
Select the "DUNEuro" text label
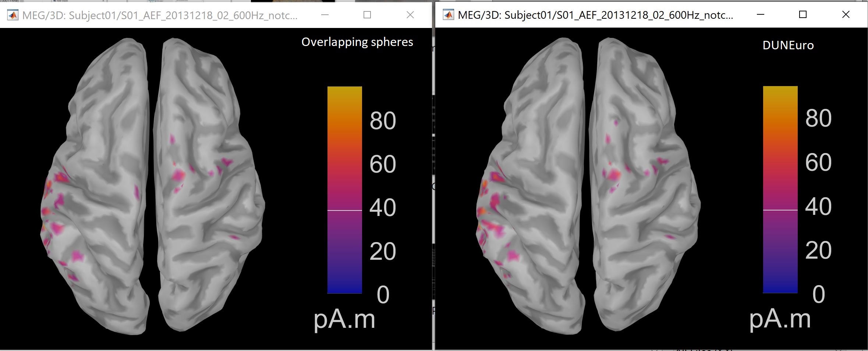pos(788,45)
